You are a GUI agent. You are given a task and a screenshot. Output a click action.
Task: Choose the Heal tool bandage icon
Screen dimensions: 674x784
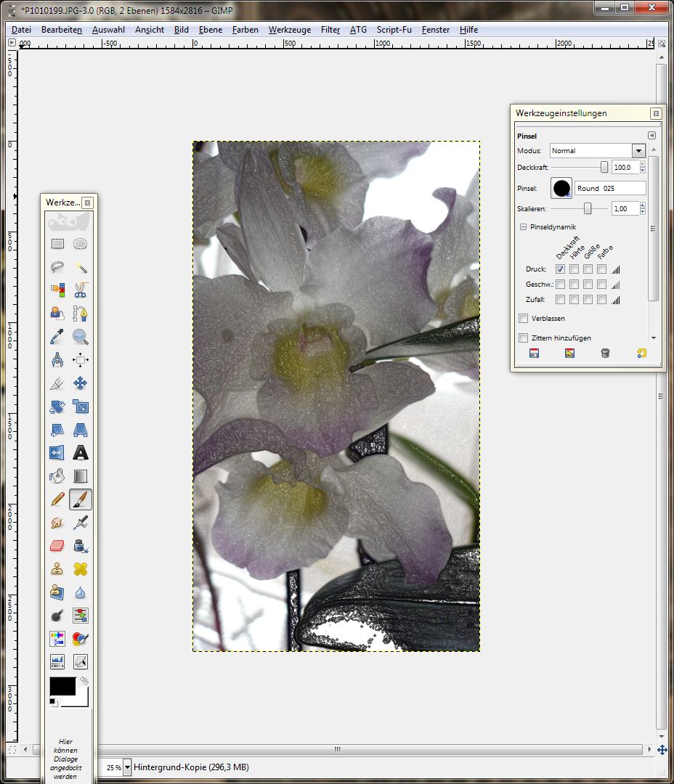point(81,569)
